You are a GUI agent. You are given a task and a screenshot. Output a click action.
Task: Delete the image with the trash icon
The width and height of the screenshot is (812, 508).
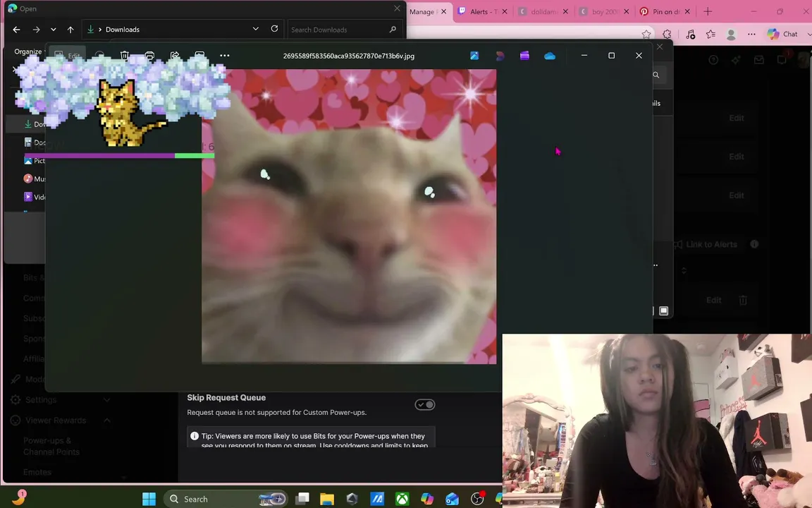125,56
